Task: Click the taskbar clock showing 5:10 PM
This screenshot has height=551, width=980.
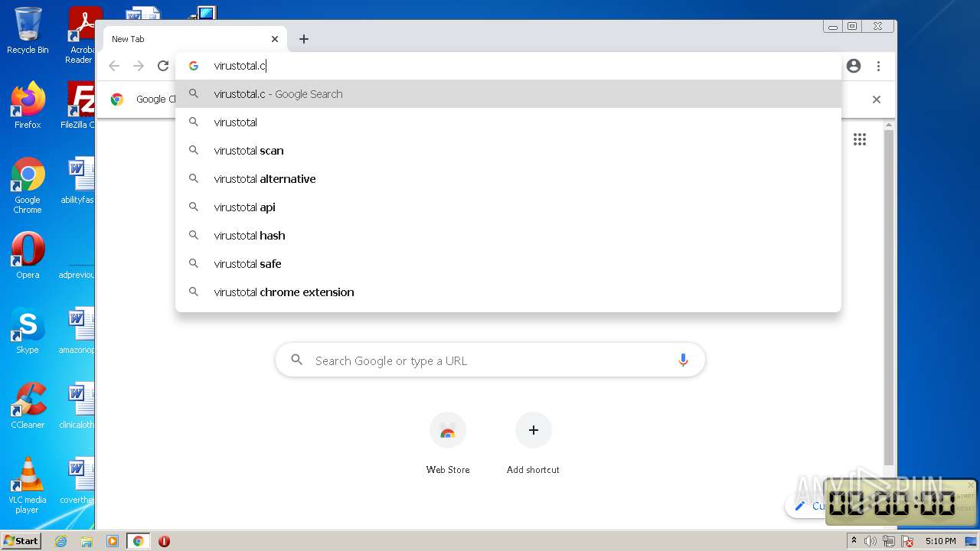Action: coord(940,541)
